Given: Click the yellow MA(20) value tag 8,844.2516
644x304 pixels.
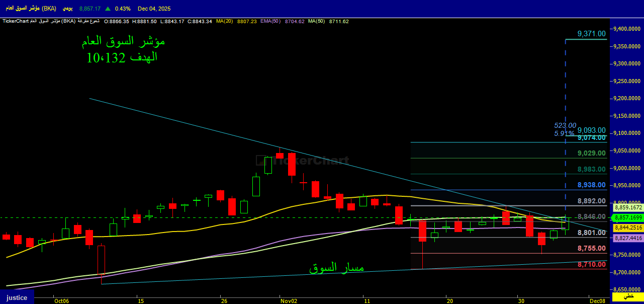Looking at the screenshot, I should click(628, 228).
